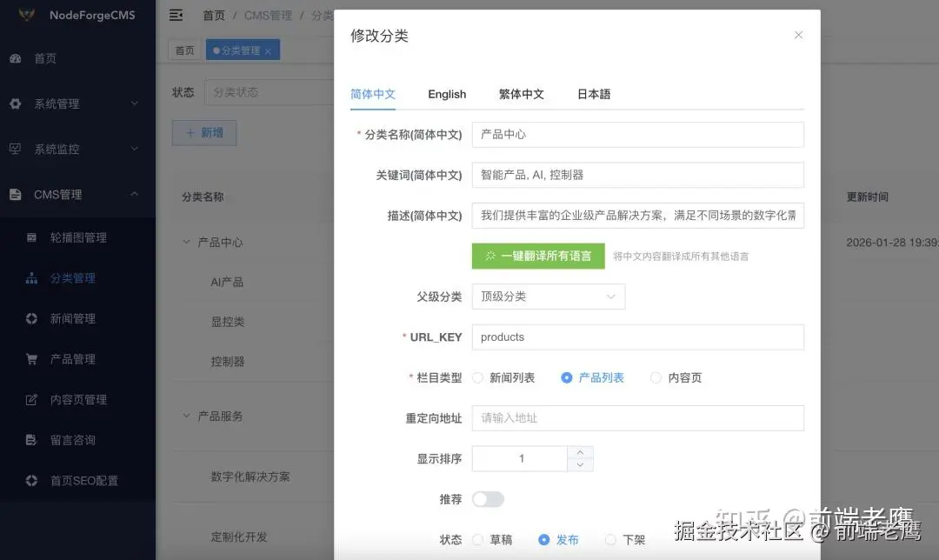
Task: Set status to 草稿 radio button
Action: click(478, 540)
